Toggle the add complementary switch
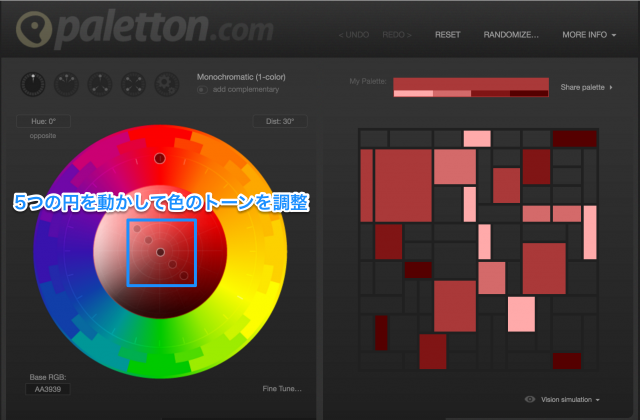Screen dimensions: 640x420 (x=202, y=90)
